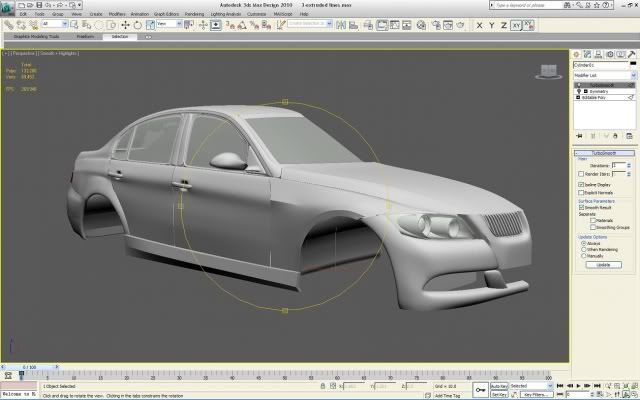Restrict to X axis constraint
Viewport: 640px width, 400px height.
point(480,25)
